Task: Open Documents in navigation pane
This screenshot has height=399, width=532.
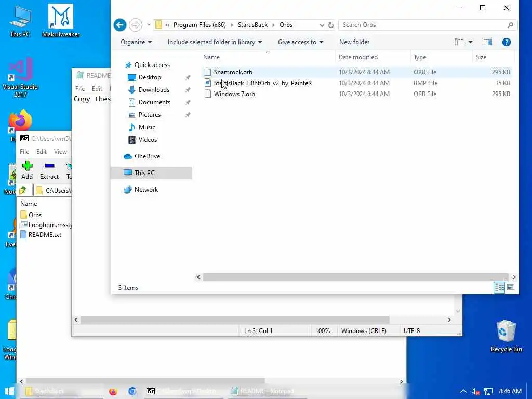Action: point(154,102)
